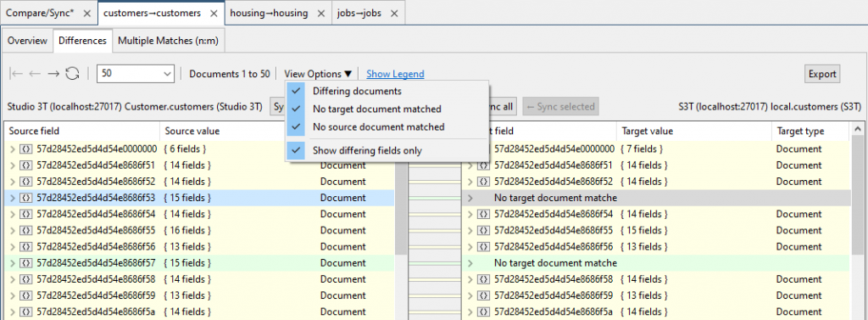Open the View Options dropdown
868x320 pixels.
(x=319, y=74)
